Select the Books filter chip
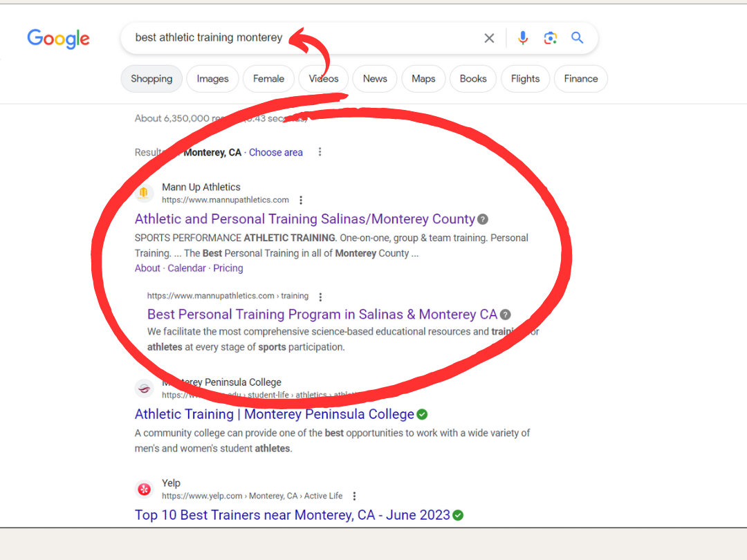Viewport: 747px width, 560px height. pyautogui.click(x=473, y=79)
